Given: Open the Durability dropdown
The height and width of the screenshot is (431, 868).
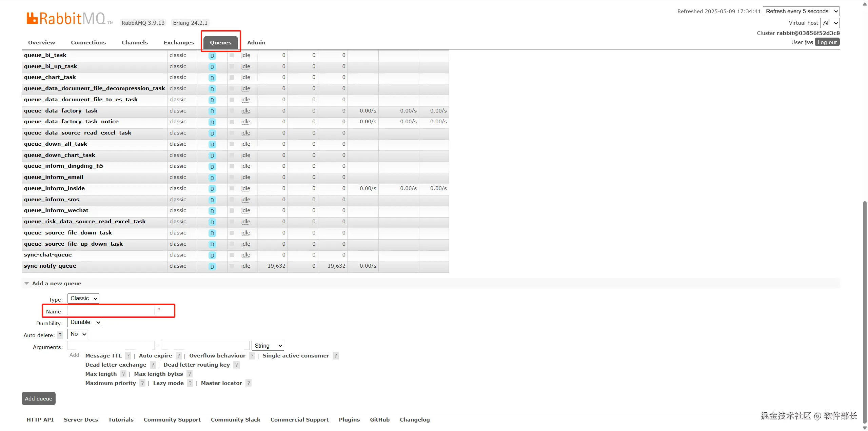Looking at the screenshot, I should 85,322.
